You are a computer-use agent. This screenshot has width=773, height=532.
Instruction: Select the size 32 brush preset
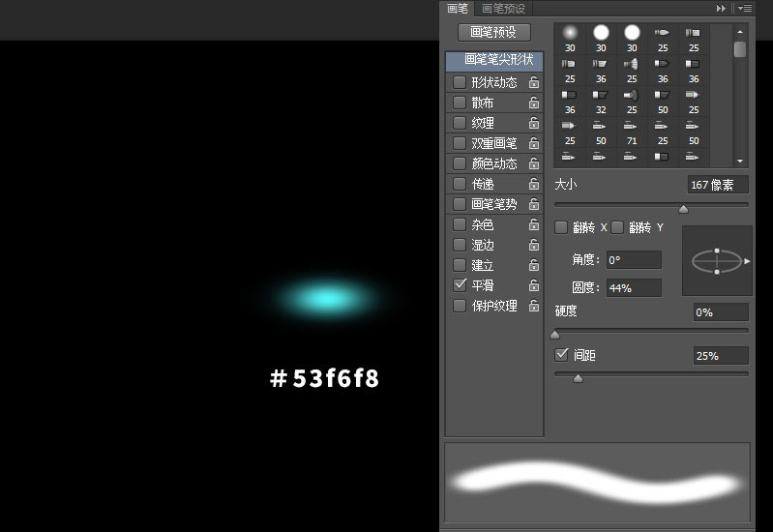tap(601, 101)
